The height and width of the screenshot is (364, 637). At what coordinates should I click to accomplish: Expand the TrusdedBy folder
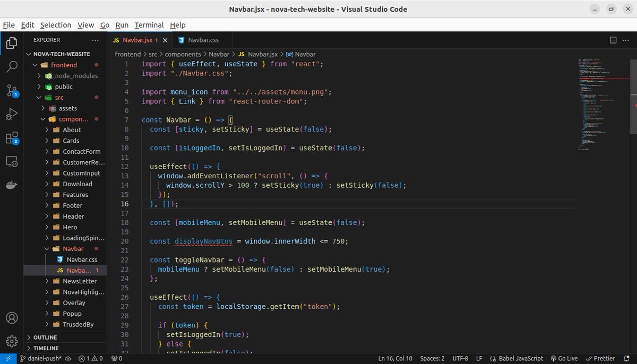click(x=66, y=325)
